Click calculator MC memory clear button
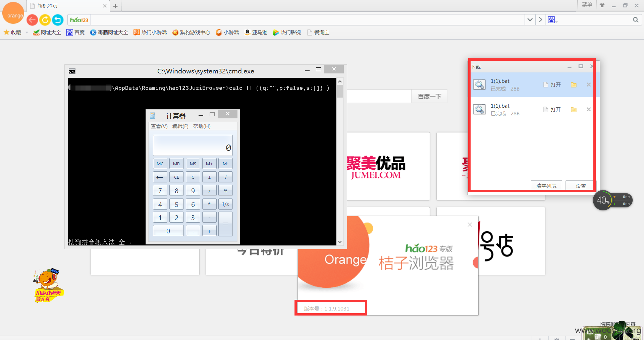 pyautogui.click(x=160, y=164)
